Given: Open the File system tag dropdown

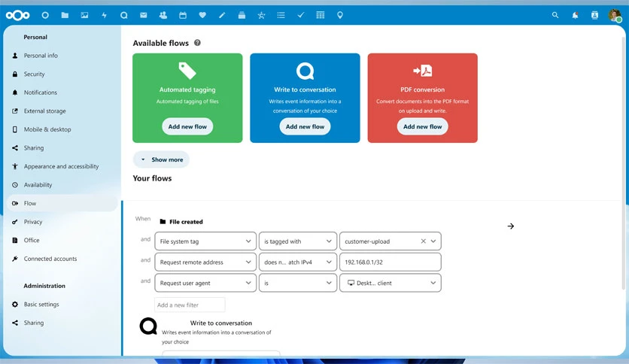Looking at the screenshot, I should point(205,241).
